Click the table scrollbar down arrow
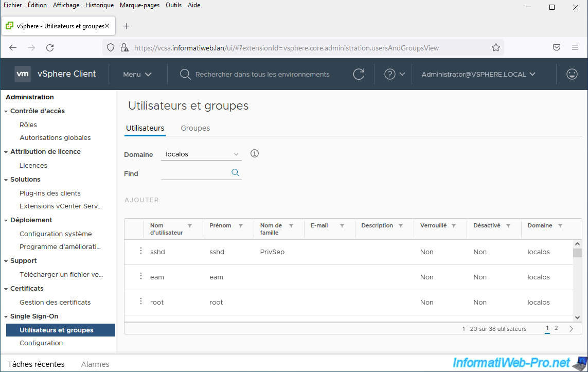 577,317
